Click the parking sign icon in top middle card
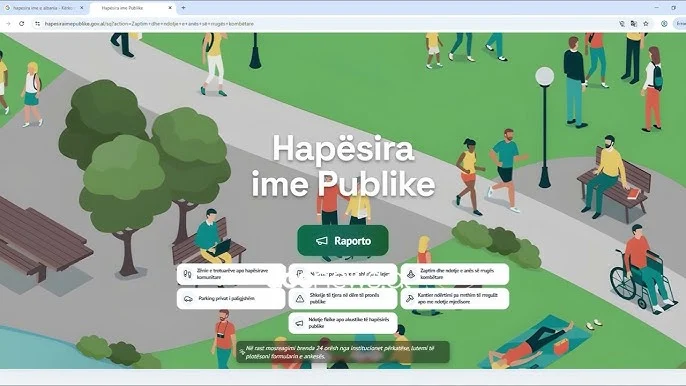Screen dimensions: 686x386 300,274
